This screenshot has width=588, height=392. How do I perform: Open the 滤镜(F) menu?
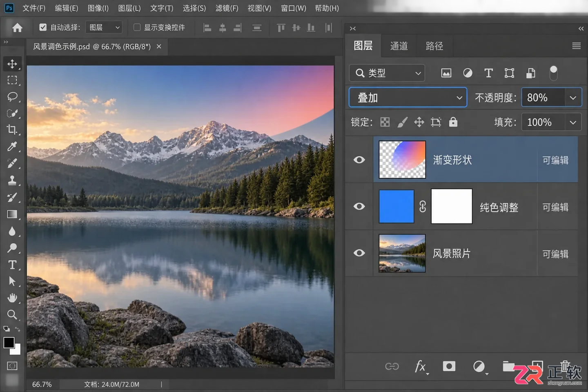227,8
